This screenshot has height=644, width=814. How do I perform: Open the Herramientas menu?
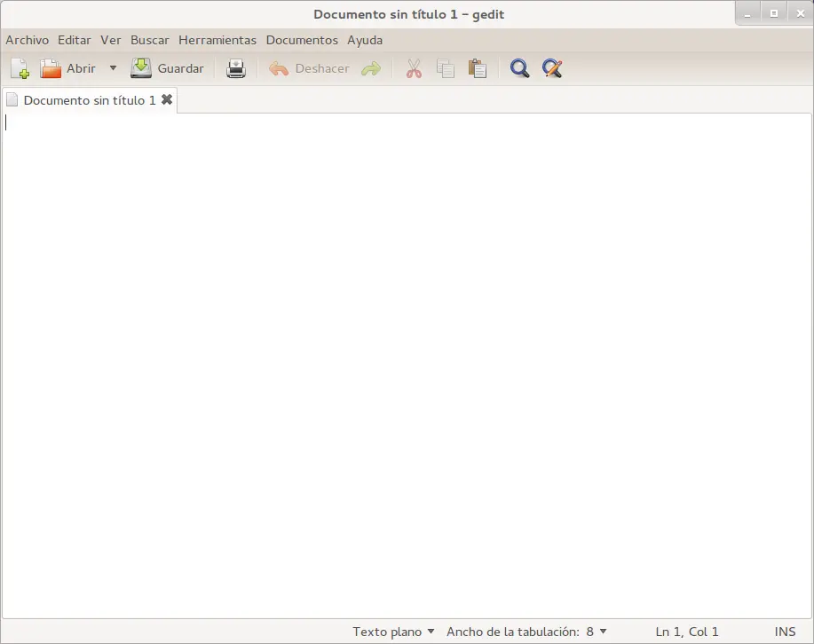217,40
